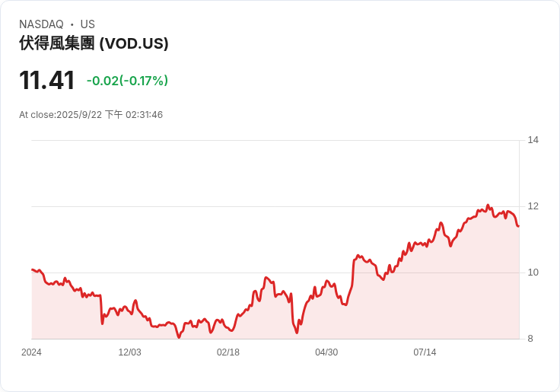Image resolution: width=560 pixels, height=392 pixels.
Task: Click the rightmost end of the price line
Action: click(x=518, y=226)
